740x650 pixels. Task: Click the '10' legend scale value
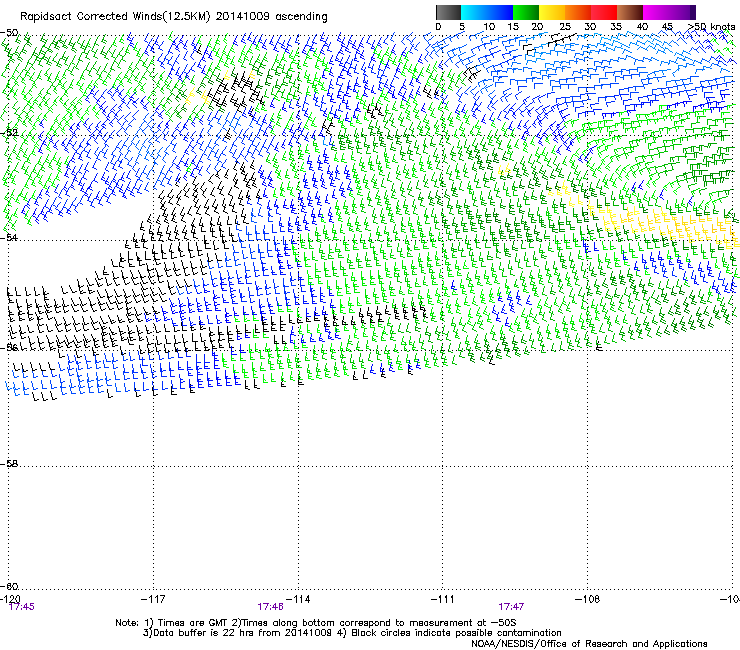click(x=489, y=27)
